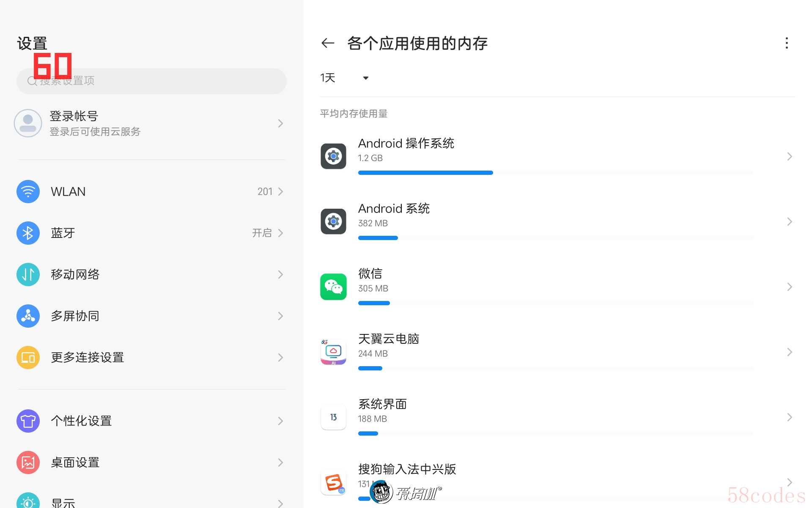Expand Android 操作系统 memory details chevron
Screen dimensions: 812x508
tap(789, 157)
